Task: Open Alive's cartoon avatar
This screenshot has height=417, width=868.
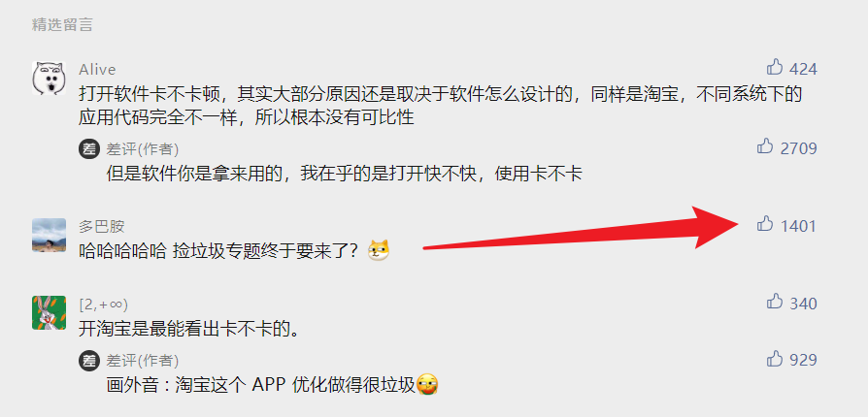Action: click(49, 78)
